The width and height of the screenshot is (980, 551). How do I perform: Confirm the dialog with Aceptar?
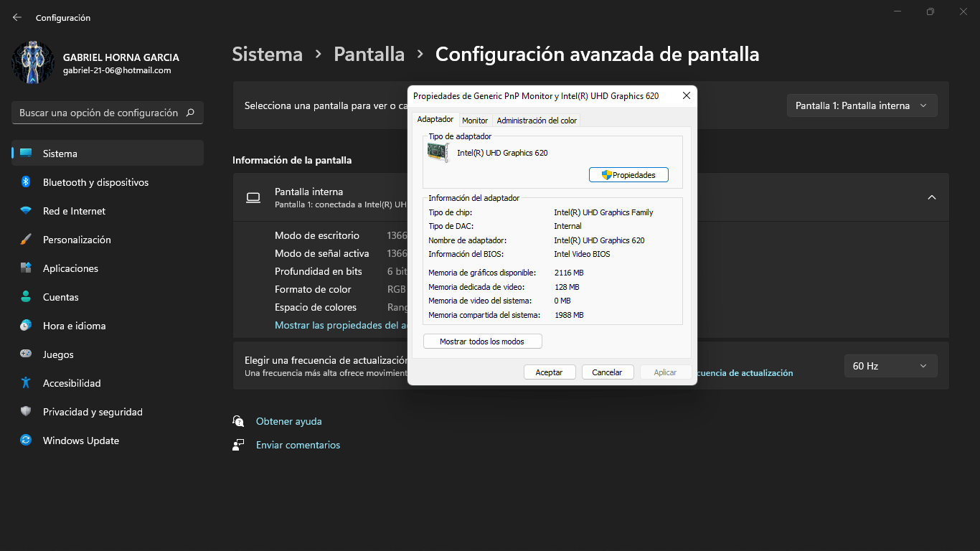pyautogui.click(x=550, y=372)
